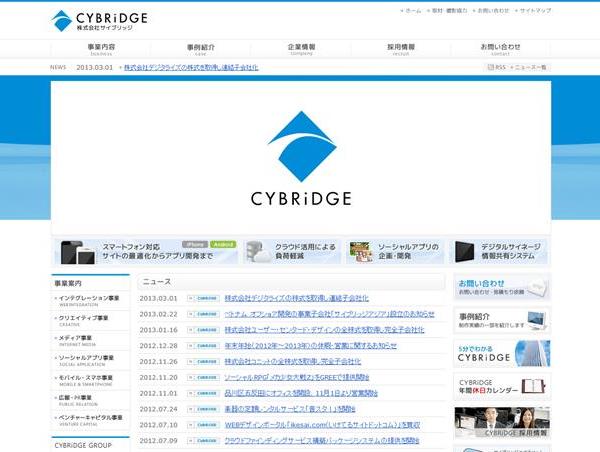Open the ホーム link in the top bar
Image resolution: width=600 pixels, height=452 pixels.
411,11
